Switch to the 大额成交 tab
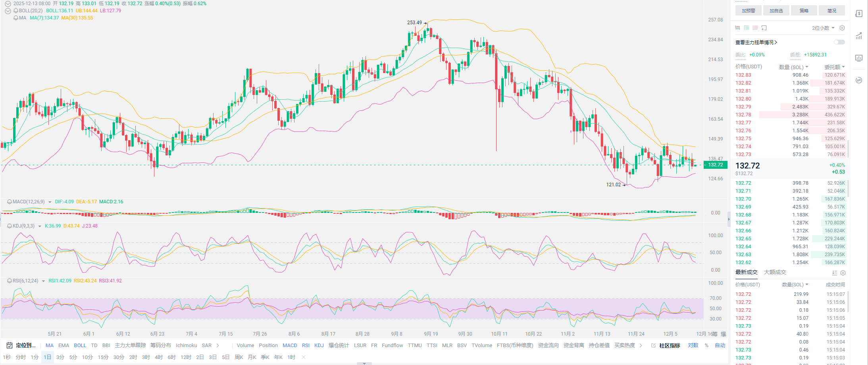Image resolution: width=868 pixels, height=365 pixels. (775, 272)
